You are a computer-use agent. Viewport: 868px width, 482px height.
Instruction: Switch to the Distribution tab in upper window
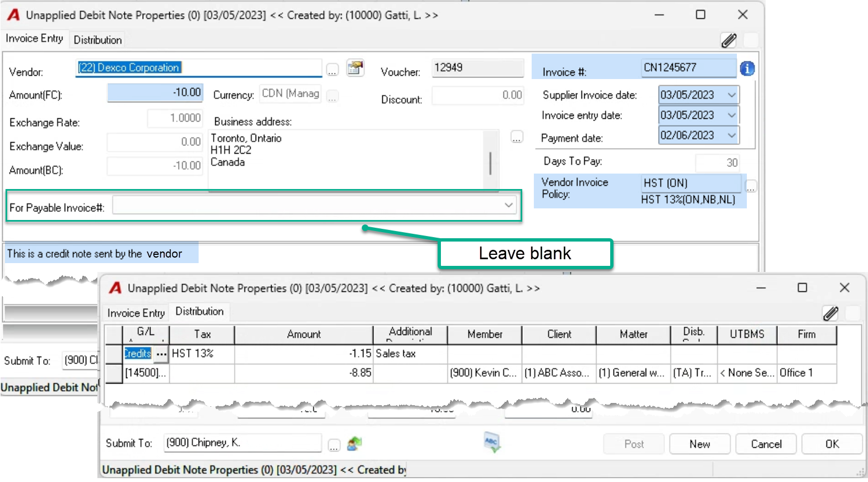click(97, 40)
